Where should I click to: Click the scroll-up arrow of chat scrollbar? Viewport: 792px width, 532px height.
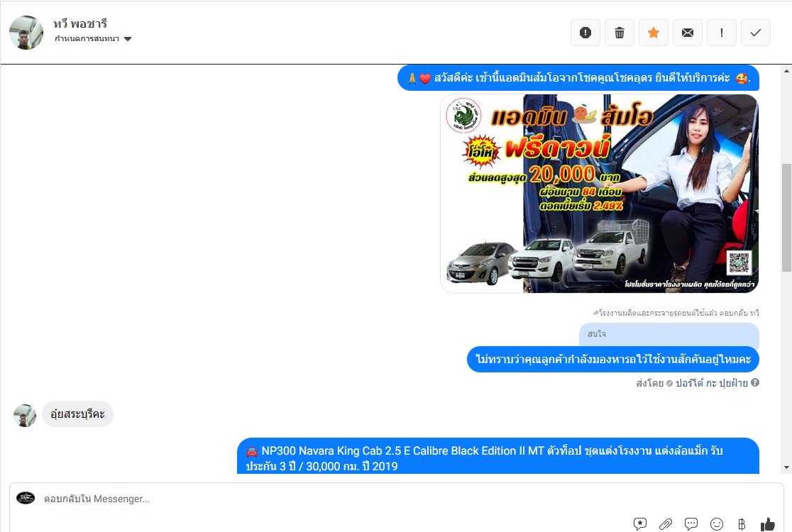pos(786,71)
